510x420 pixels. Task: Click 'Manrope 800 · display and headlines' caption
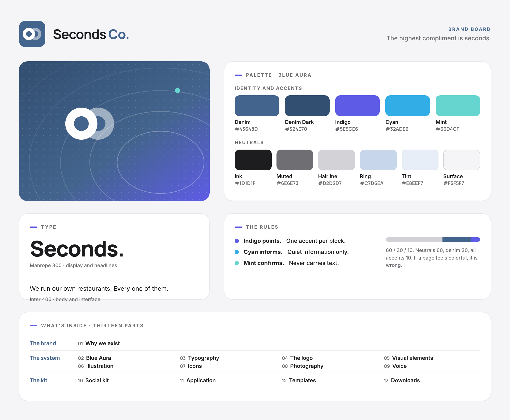[x=73, y=265]
